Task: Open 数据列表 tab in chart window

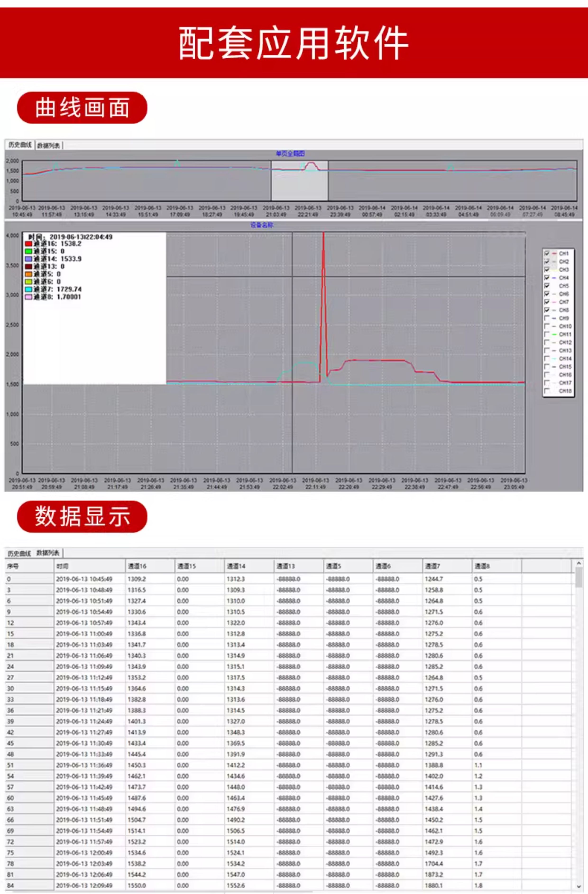Action: [48, 146]
